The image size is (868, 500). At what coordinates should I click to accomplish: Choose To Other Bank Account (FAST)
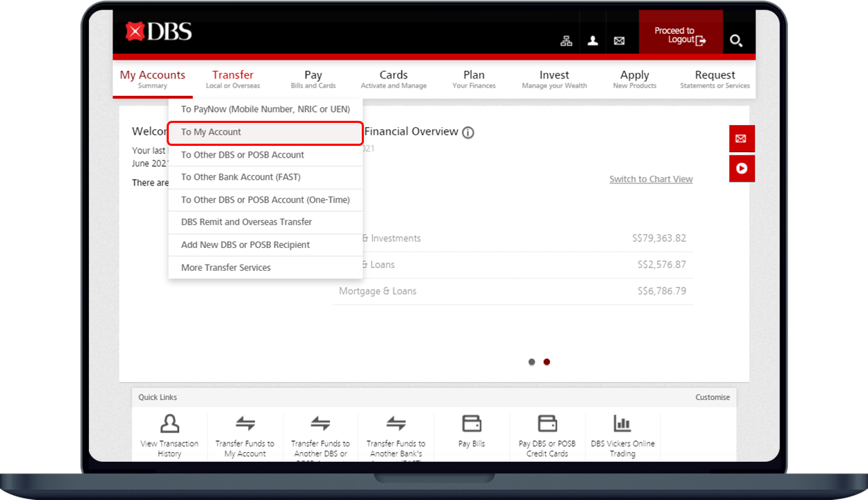click(x=240, y=177)
